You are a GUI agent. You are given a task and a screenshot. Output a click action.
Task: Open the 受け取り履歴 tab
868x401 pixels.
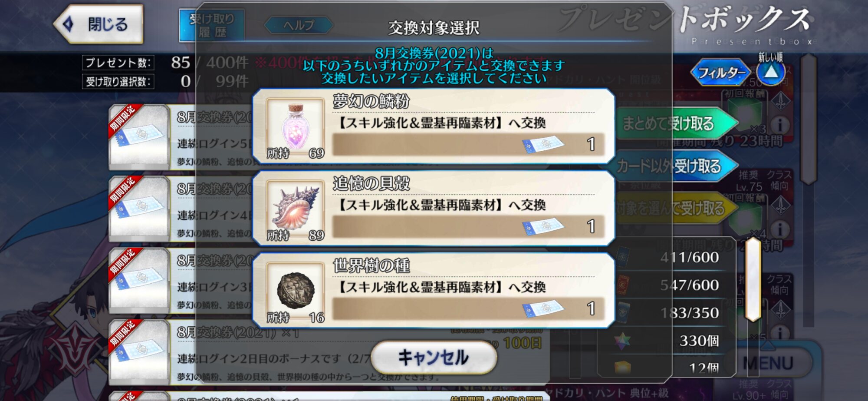coord(212,25)
